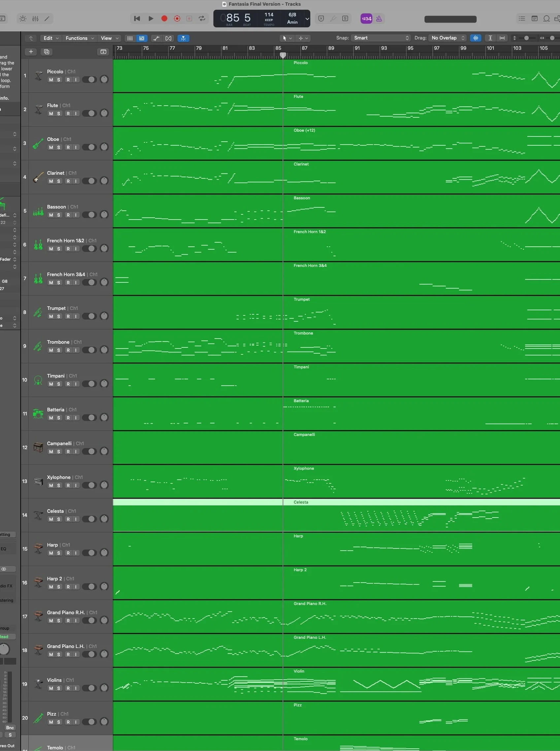Open the Smart Controls panel
Screen dimensions: 560x751
[x=23, y=18]
